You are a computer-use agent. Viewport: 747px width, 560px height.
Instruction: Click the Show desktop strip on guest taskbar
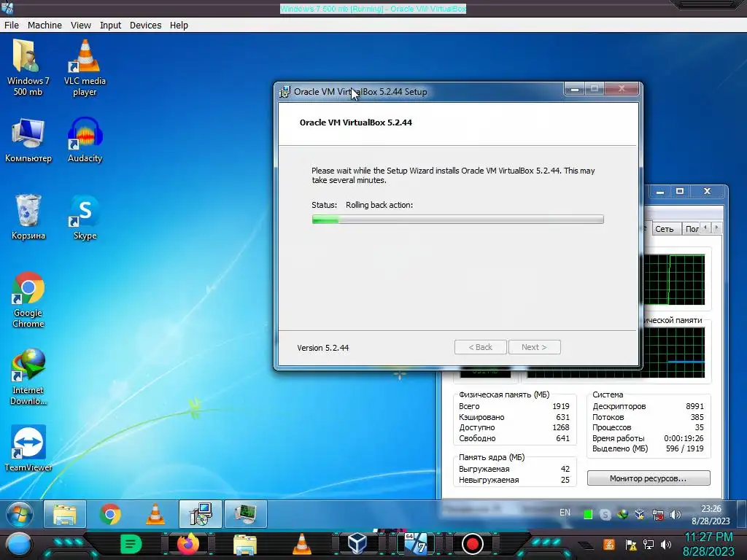[742, 514]
